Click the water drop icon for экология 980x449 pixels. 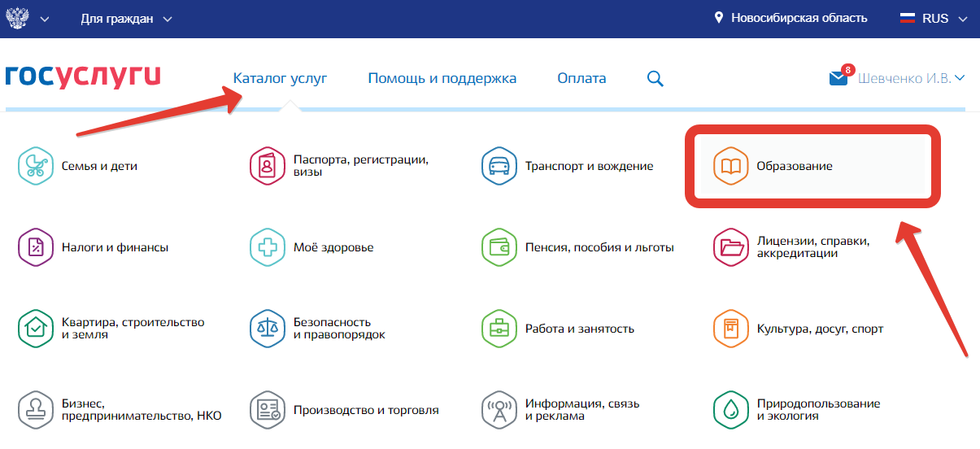coord(730,410)
